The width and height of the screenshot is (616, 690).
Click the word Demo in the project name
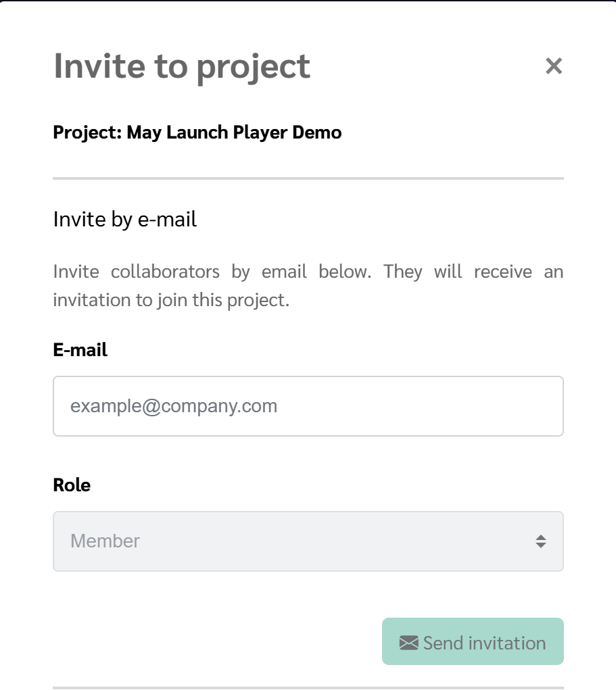(x=317, y=132)
